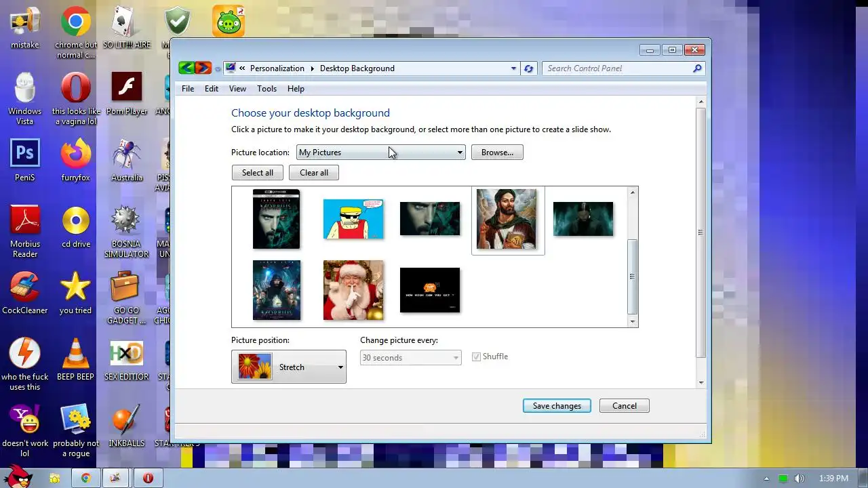
Task: Click Select all pictures button
Action: pos(258,173)
